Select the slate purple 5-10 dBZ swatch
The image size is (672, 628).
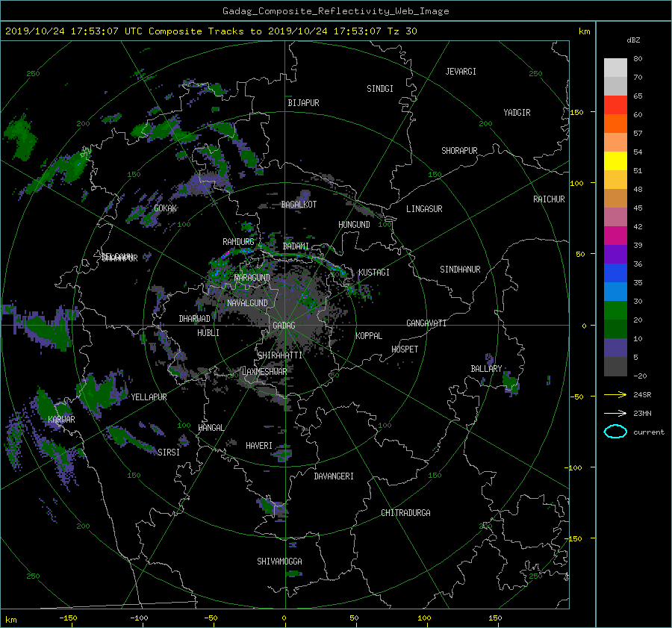pos(615,348)
